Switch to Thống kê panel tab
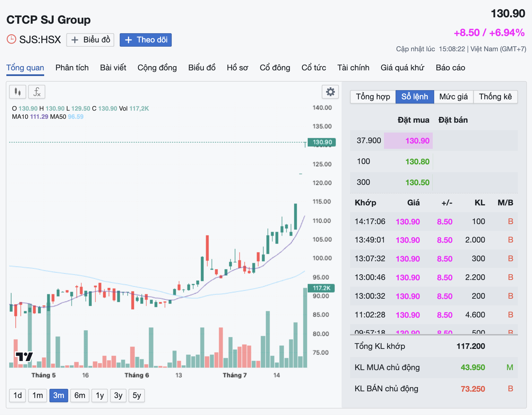This screenshot has width=532, height=415. [495, 97]
